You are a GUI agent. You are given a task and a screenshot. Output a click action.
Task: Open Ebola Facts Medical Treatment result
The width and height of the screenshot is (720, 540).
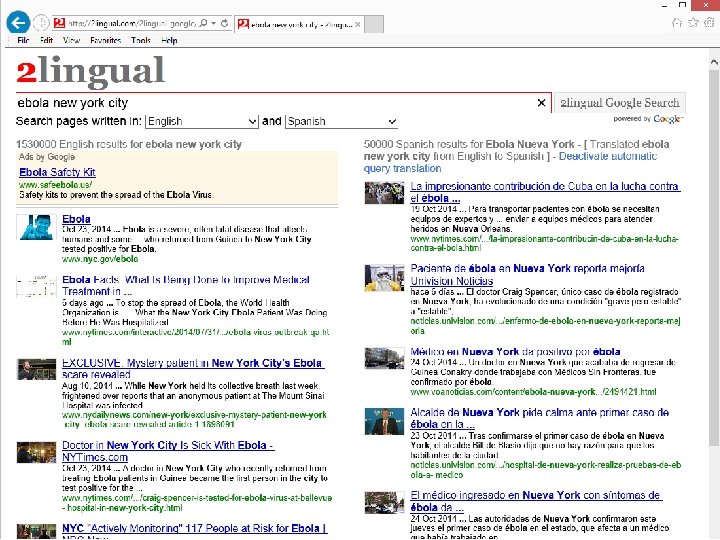[186, 285]
